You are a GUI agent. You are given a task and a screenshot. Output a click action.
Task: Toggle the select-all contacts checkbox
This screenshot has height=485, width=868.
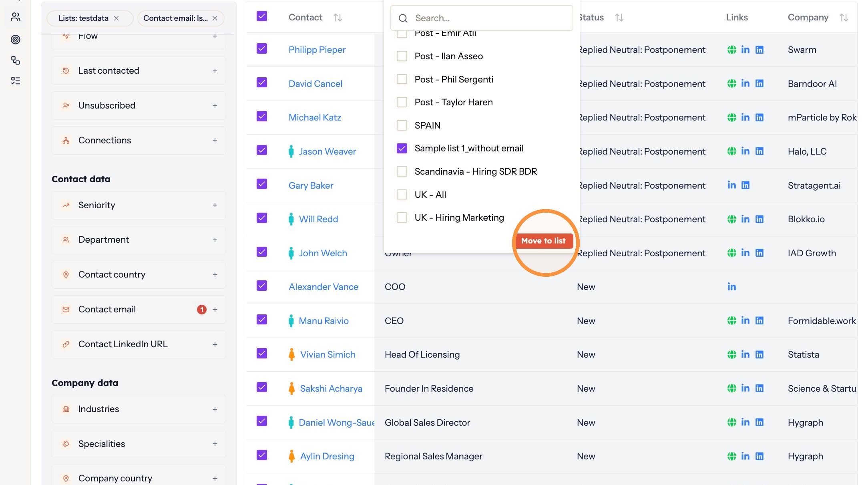pos(262,16)
